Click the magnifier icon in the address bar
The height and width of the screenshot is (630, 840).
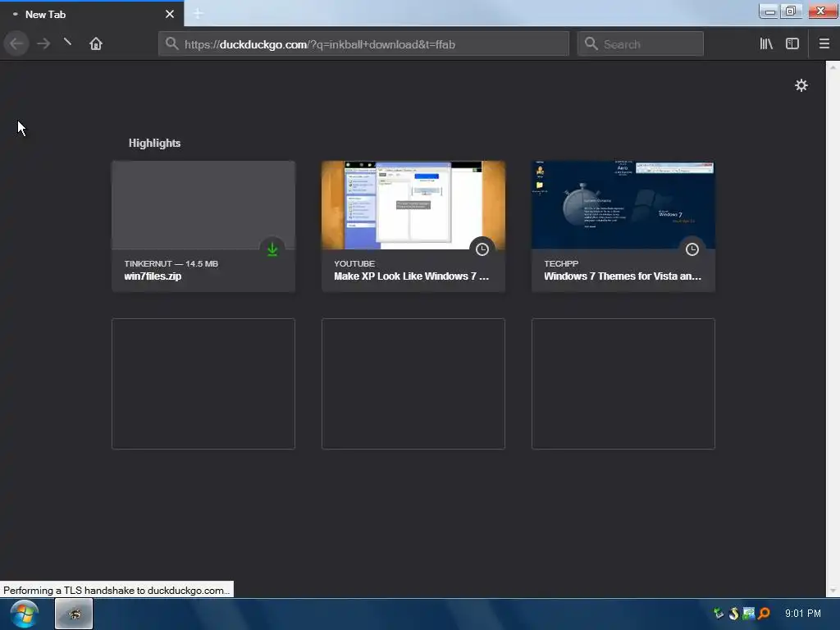171,43
